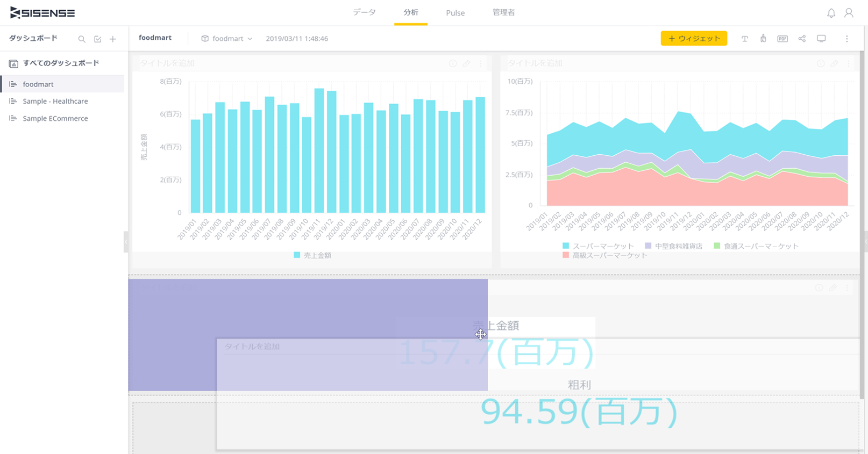Click the 94.59(百万) indicator value
868x454 pixels.
point(579,412)
